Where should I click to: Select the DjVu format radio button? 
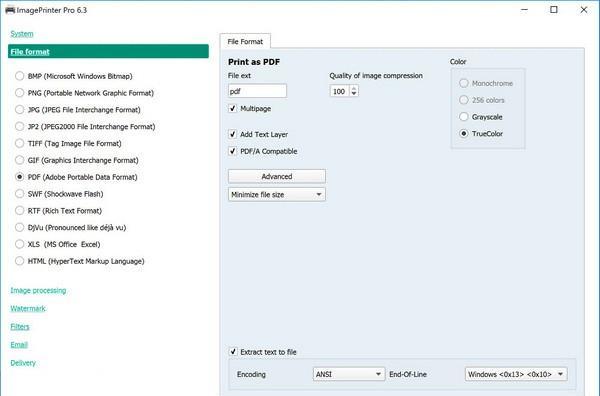tap(20, 228)
